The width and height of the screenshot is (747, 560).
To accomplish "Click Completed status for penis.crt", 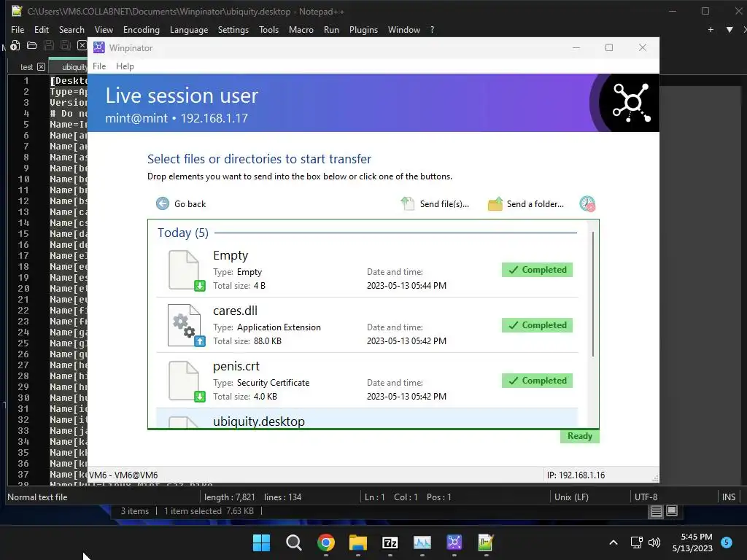I will click(537, 381).
